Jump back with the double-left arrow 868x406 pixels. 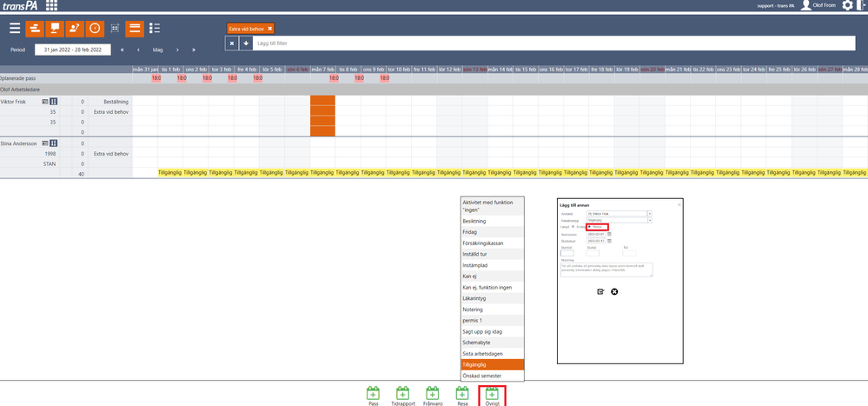point(122,50)
